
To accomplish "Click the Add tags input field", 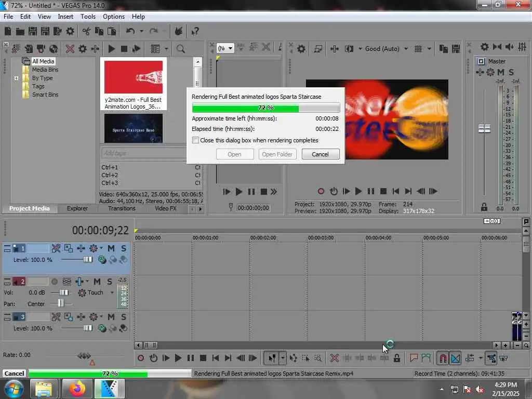I will 143,153.
